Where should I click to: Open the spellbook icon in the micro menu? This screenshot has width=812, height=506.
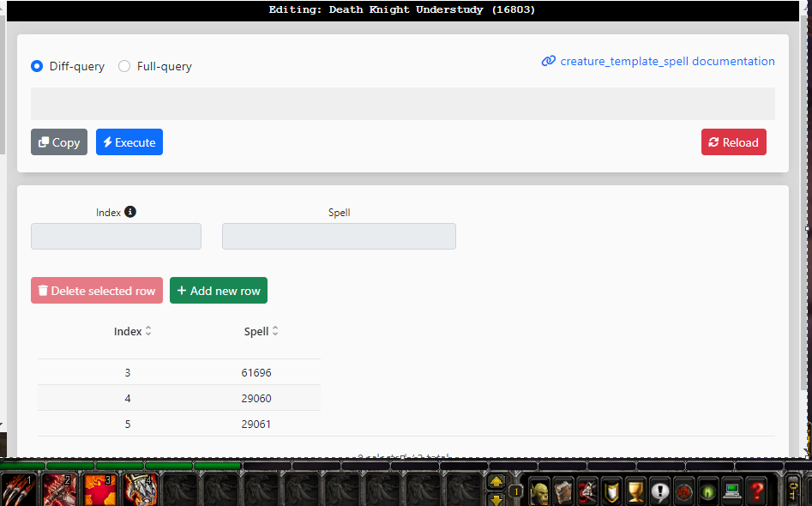pos(563,491)
